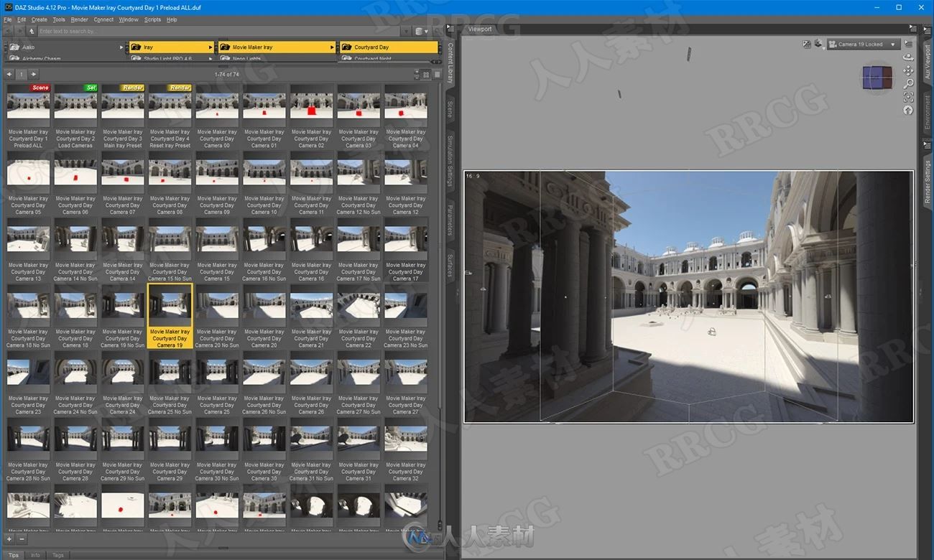Viewport: 934px width, 560px height.
Task: Select the Viewport tab
Action: click(480, 29)
